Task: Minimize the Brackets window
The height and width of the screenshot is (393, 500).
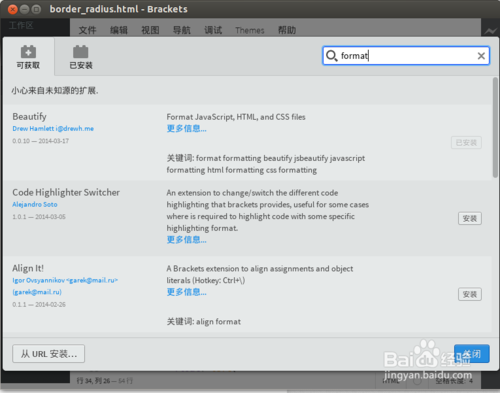Action: [25, 9]
